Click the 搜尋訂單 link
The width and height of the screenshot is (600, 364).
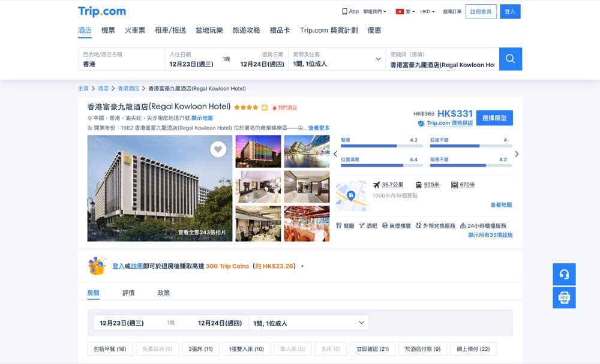point(452,11)
